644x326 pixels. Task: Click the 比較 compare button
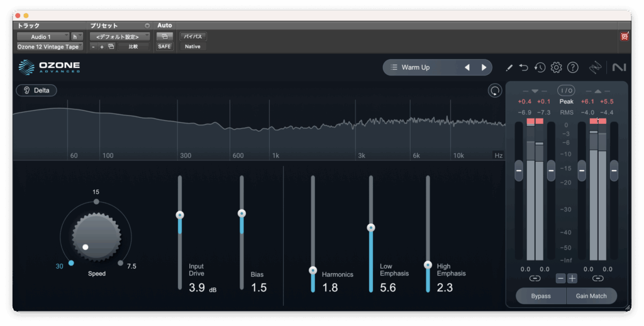pos(133,47)
